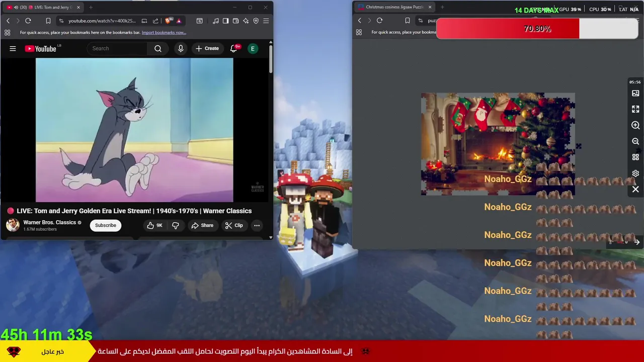This screenshot has height=362, width=644.
Task: Open site settings icon beside youtube.com address
Action: (x=61, y=21)
